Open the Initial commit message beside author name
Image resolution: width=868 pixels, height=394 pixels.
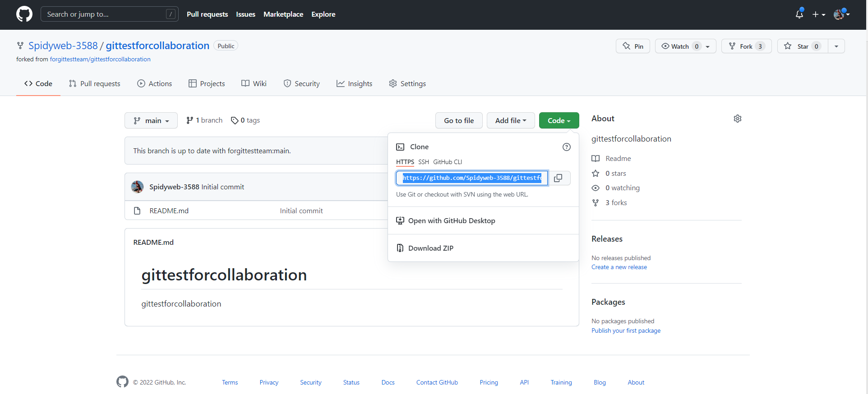click(223, 187)
